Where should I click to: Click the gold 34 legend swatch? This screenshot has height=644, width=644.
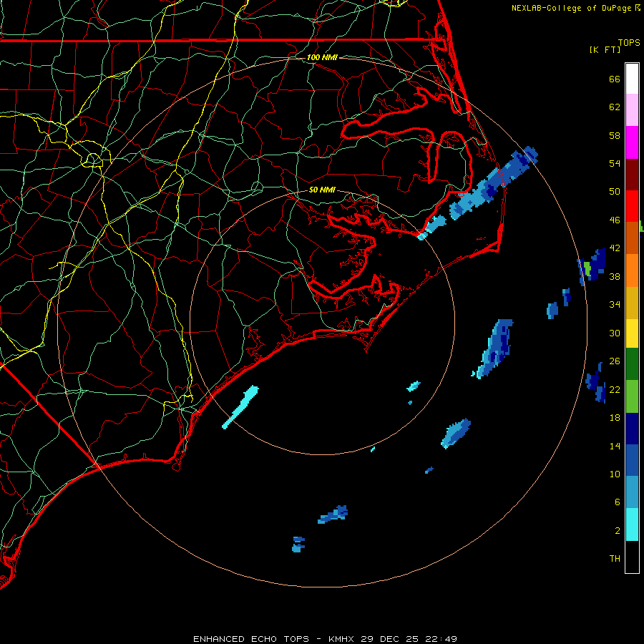pos(632,302)
